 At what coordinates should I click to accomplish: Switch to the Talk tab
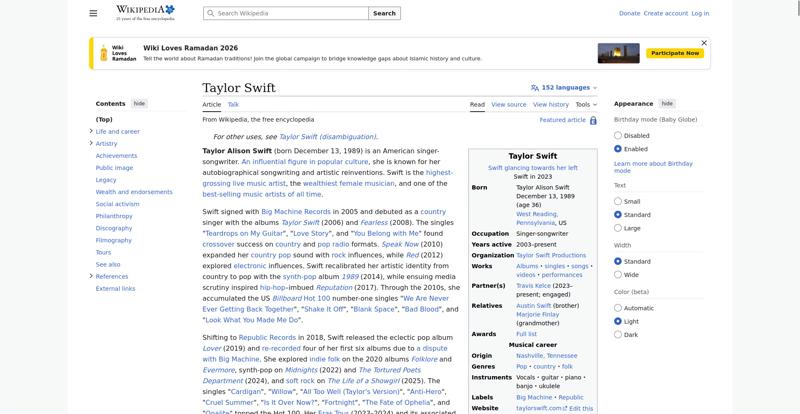pos(233,104)
